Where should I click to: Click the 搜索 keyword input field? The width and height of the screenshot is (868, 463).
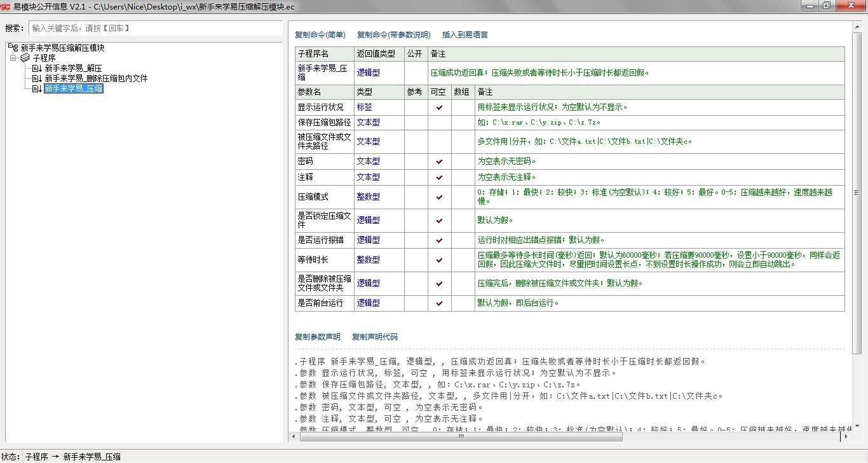[154, 28]
